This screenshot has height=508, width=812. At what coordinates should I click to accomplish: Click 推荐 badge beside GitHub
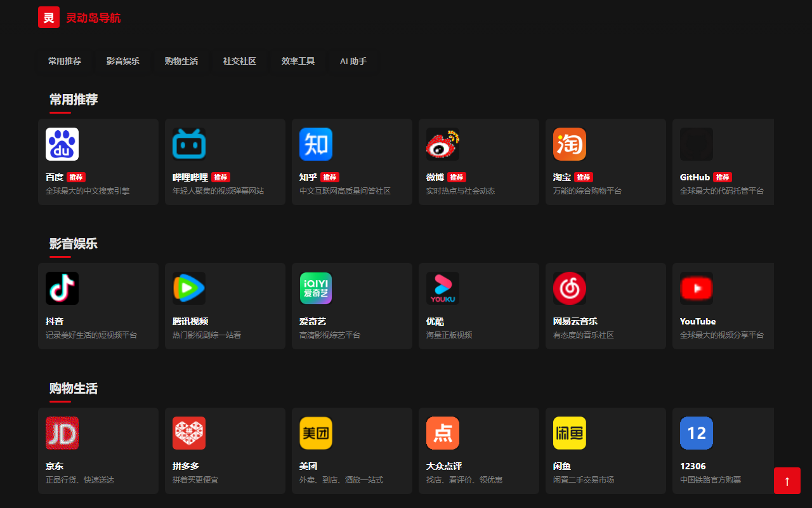(723, 177)
